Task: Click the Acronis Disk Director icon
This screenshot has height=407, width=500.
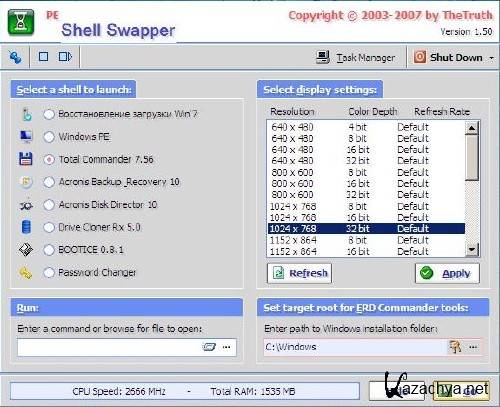Action: point(26,205)
